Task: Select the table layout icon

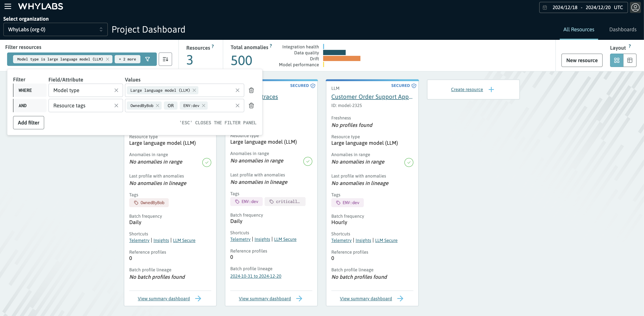Action: click(630, 60)
